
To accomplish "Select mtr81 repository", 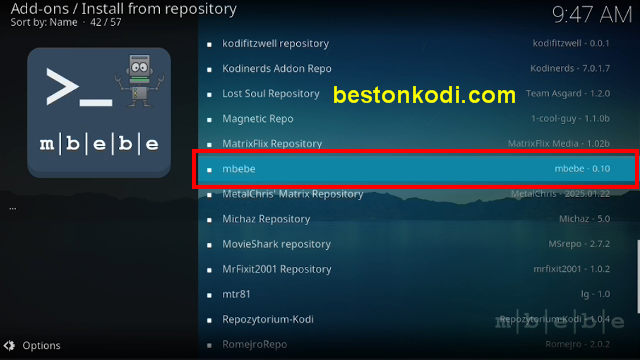I will coord(416,294).
